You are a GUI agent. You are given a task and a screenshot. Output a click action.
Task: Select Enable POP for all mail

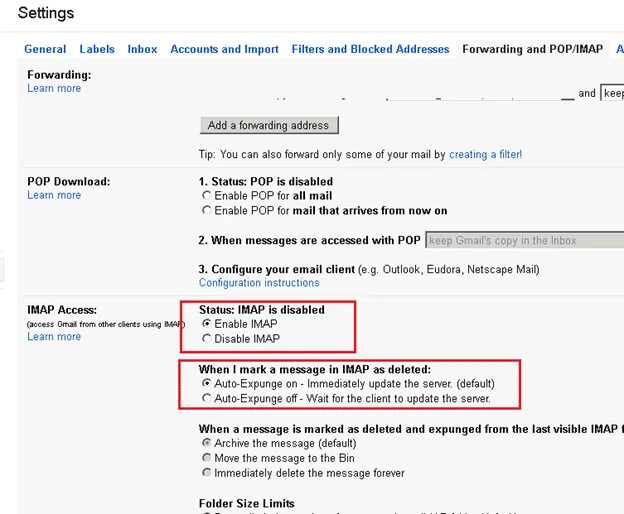click(x=207, y=196)
